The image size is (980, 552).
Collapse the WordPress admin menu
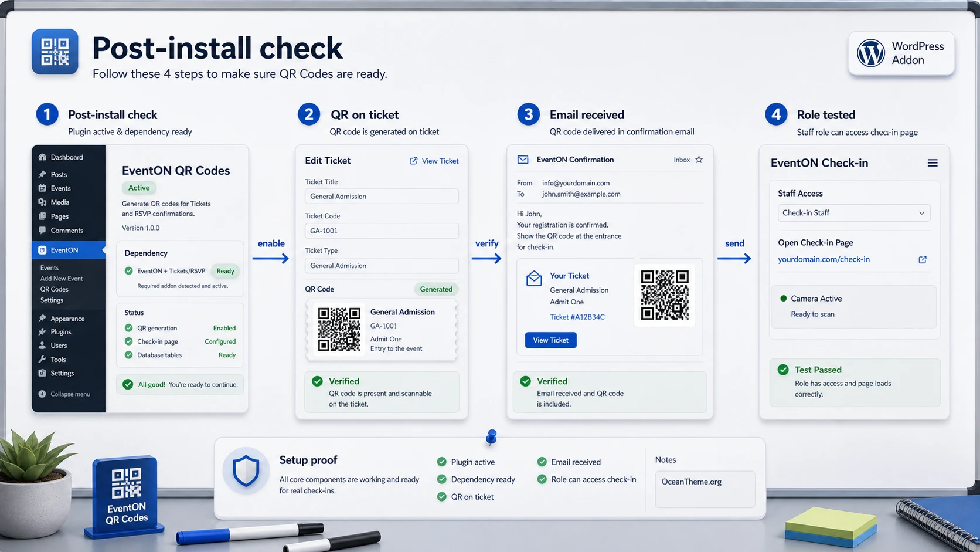tap(64, 394)
